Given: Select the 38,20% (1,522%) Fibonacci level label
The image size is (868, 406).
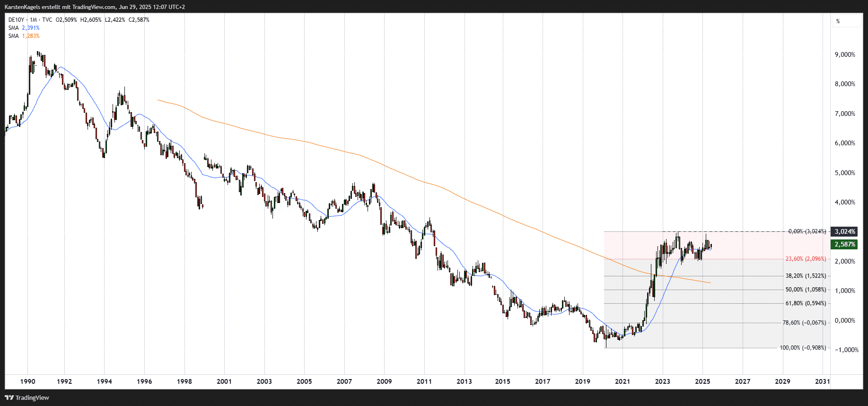Looking at the screenshot, I should click(806, 276).
